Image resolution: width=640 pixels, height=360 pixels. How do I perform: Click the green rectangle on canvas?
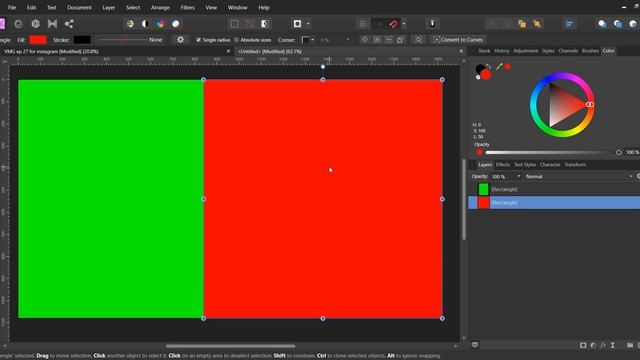111,199
